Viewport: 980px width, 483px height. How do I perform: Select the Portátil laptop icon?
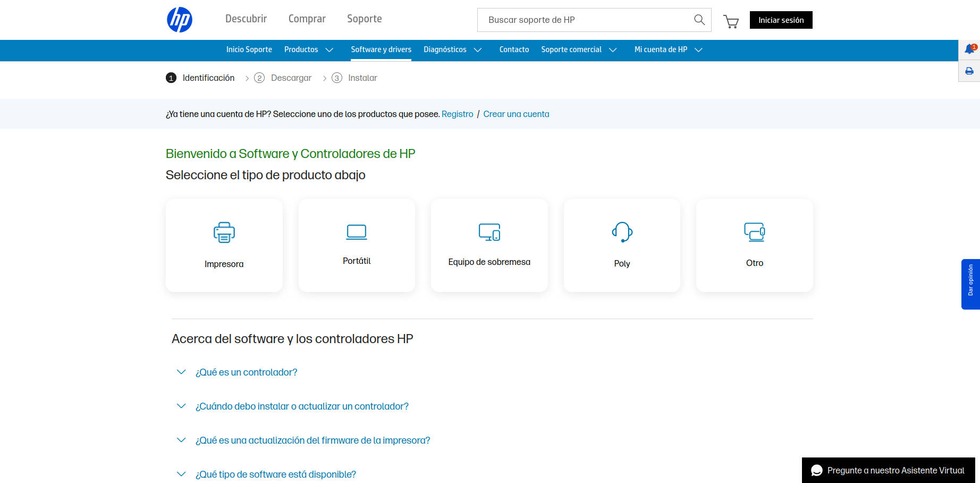[x=357, y=232]
